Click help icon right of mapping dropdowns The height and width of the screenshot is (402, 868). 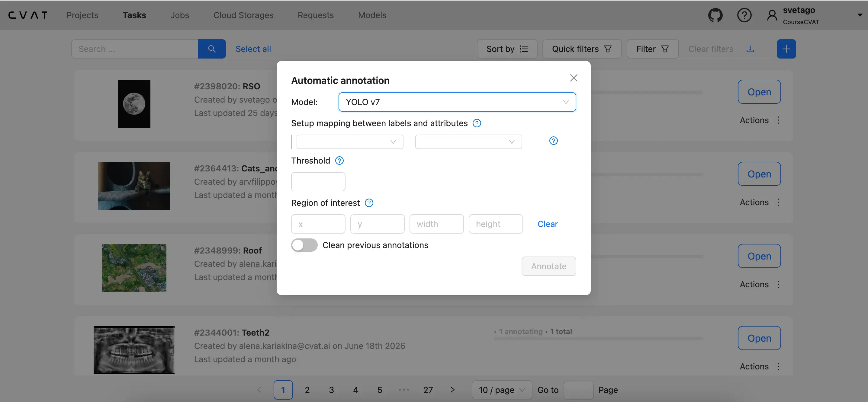(x=554, y=141)
